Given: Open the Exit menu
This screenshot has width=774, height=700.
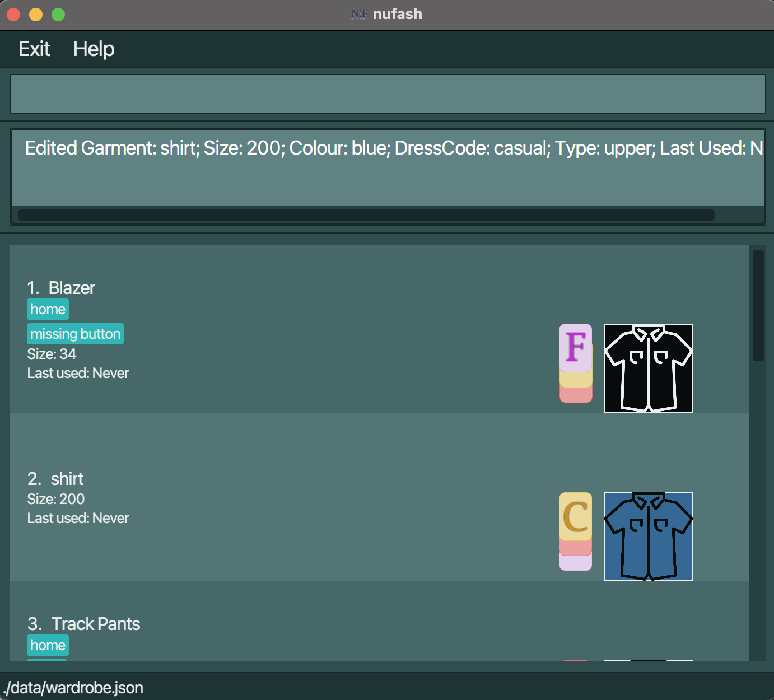Looking at the screenshot, I should (x=34, y=49).
